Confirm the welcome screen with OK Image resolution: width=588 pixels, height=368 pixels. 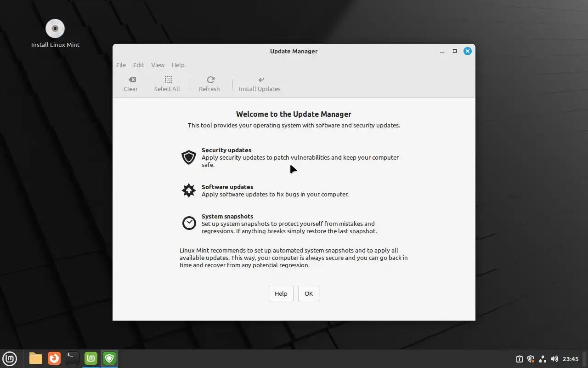[x=309, y=293]
